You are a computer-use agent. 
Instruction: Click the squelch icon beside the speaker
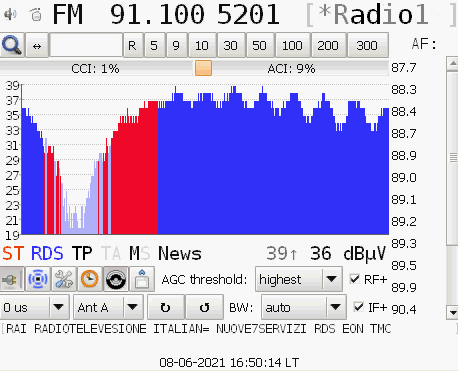click(36, 14)
